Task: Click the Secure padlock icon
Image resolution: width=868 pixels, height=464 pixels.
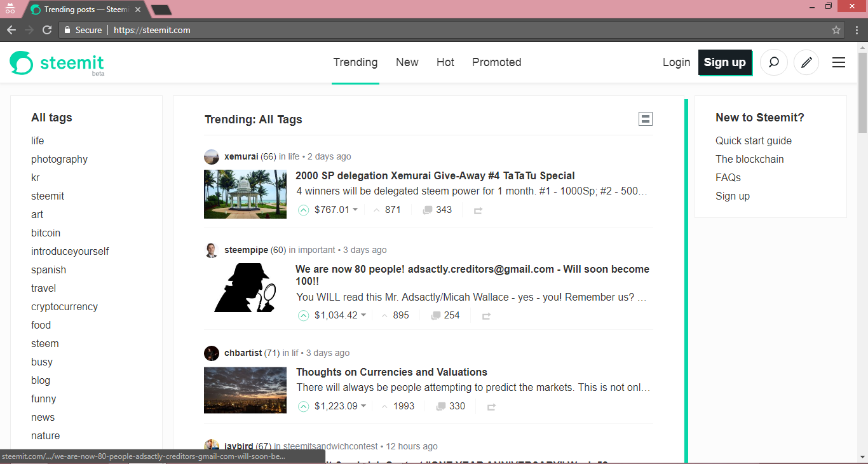Action: (67, 30)
